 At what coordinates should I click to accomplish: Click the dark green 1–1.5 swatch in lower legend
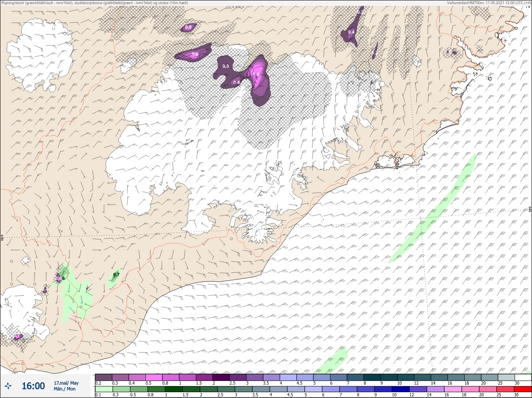pyautogui.click(x=173, y=389)
